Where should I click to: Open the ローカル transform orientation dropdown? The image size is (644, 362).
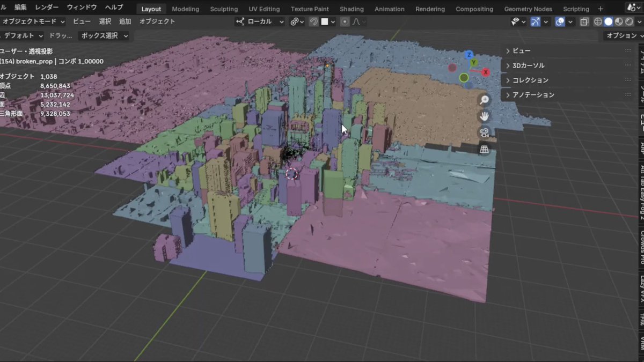[x=260, y=21]
